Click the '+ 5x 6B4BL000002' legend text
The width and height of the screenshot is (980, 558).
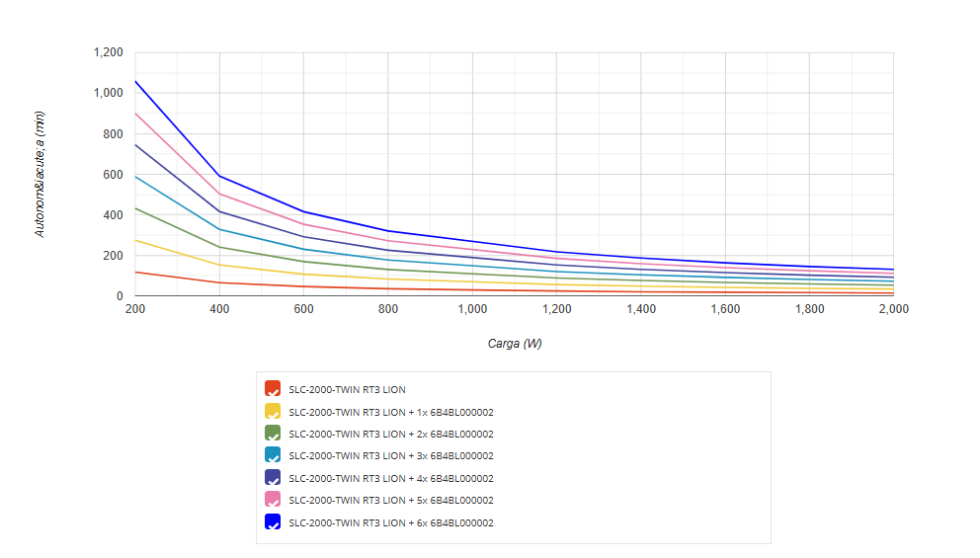coord(390,501)
